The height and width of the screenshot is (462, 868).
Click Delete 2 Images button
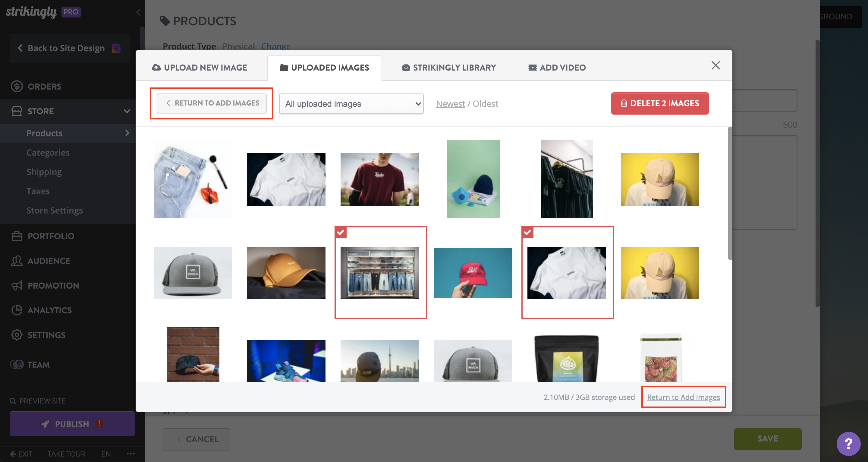[660, 103]
